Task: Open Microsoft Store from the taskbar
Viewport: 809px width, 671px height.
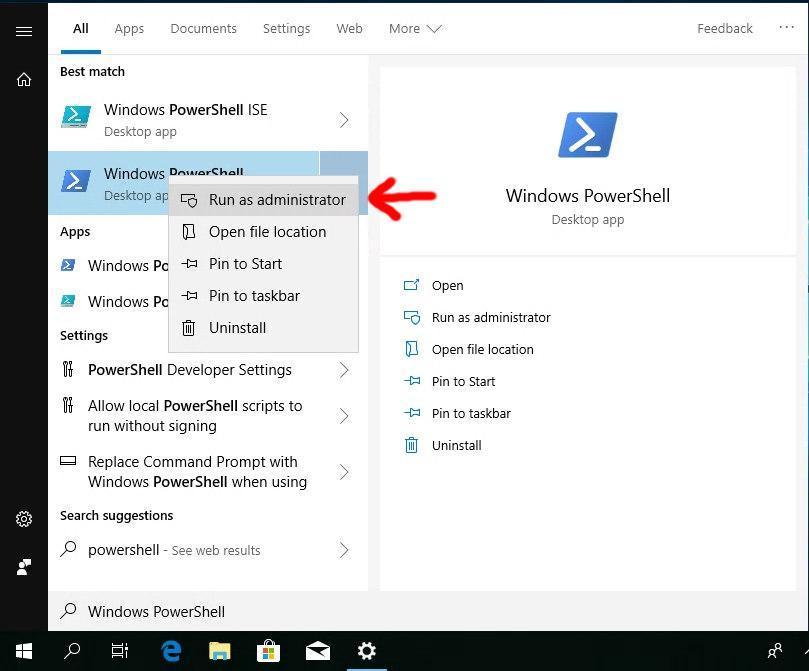Action: tap(268, 651)
